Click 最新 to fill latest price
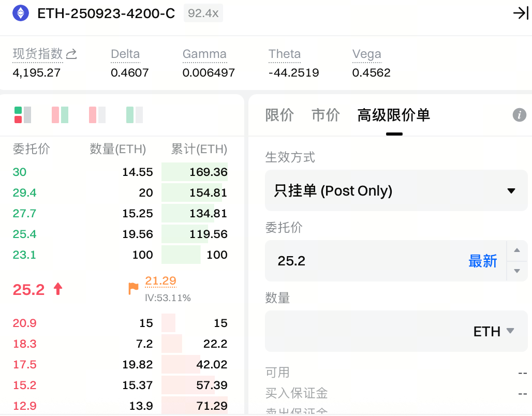 482,261
